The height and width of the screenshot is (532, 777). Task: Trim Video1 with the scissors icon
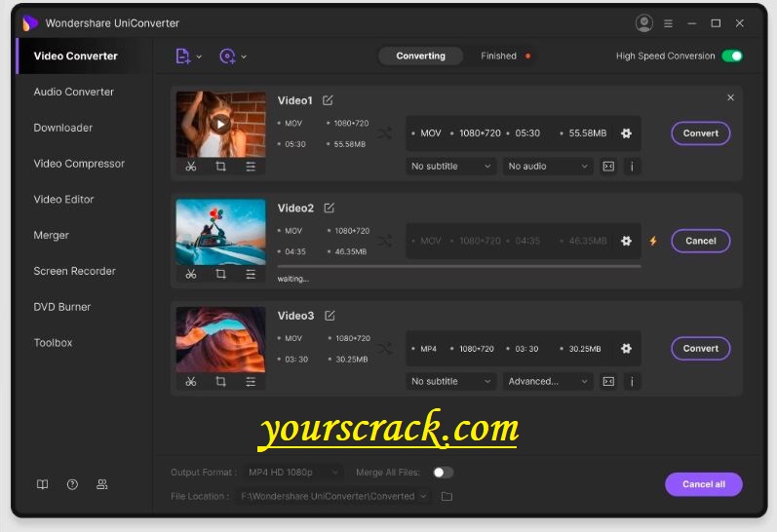(x=191, y=167)
